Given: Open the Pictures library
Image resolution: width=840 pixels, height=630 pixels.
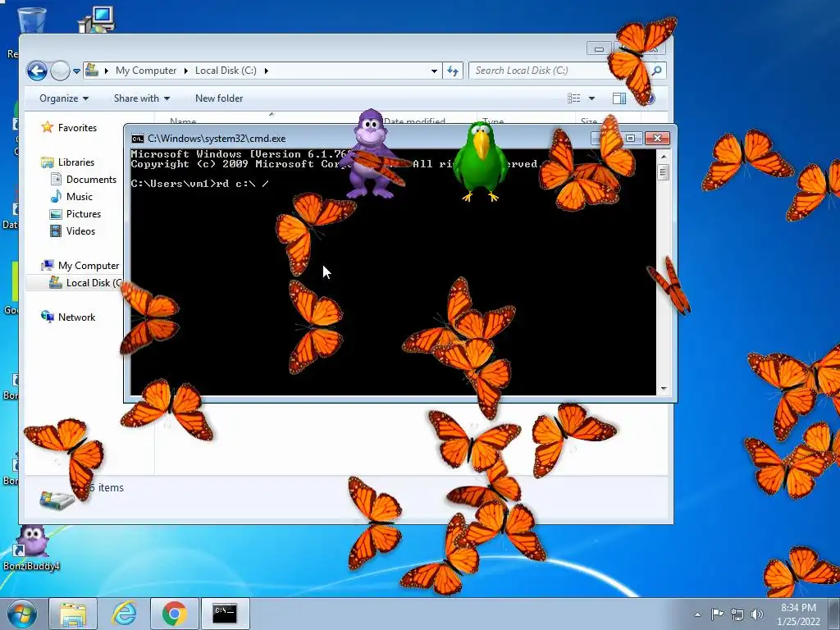Looking at the screenshot, I should pyautogui.click(x=84, y=214).
